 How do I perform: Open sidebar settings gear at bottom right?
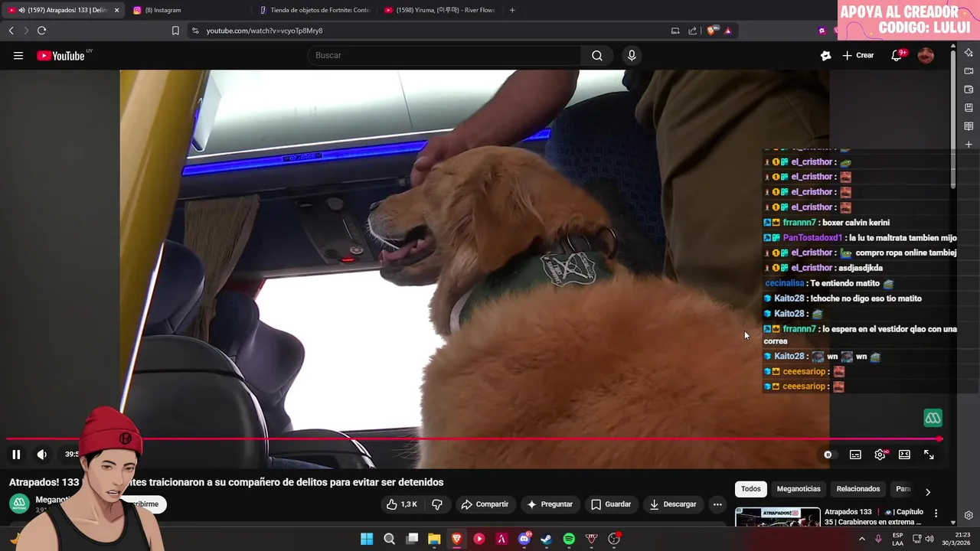(969, 515)
